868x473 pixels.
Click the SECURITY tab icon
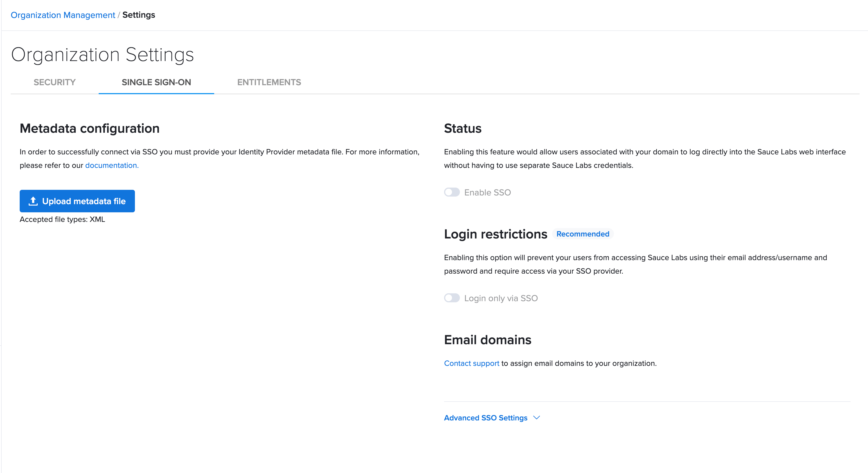(54, 82)
